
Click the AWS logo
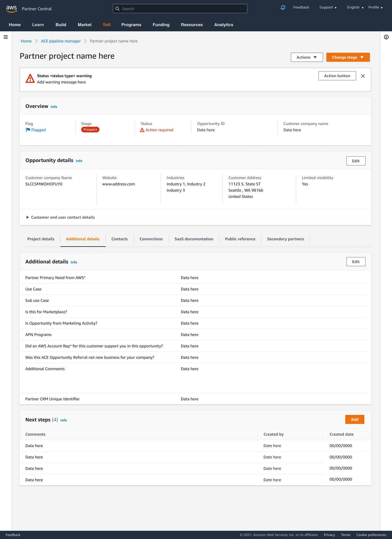coord(11,9)
